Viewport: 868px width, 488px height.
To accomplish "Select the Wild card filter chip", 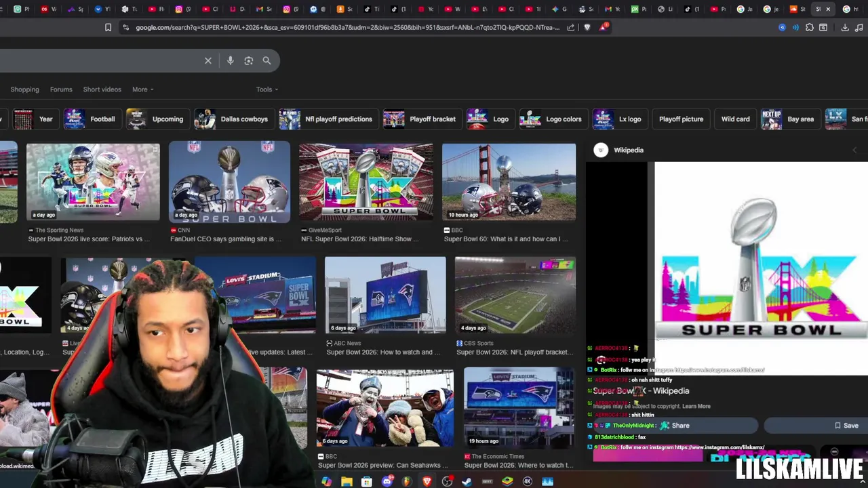I will click(735, 119).
